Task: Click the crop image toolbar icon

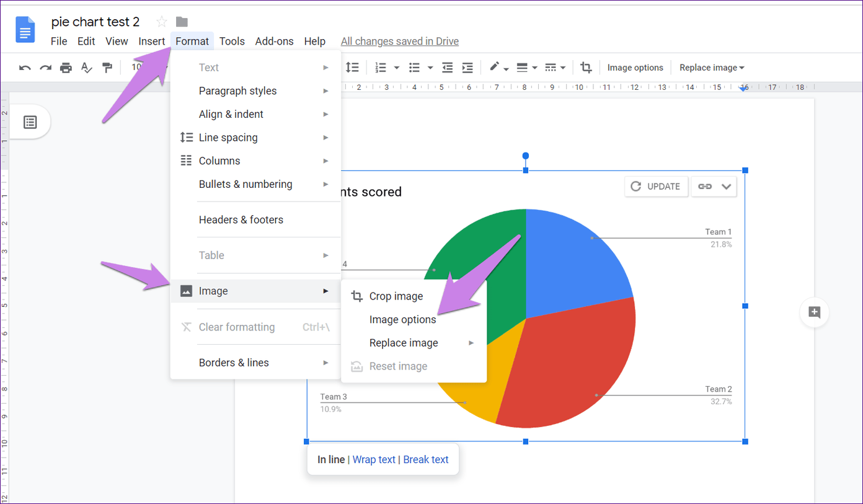Action: click(586, 68)
